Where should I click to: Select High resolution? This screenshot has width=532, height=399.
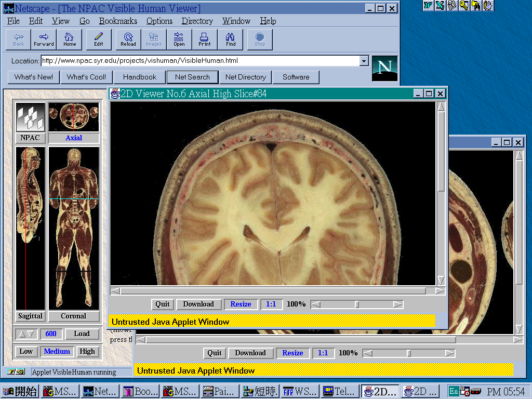pyautogui.click(x=87, y=352)
